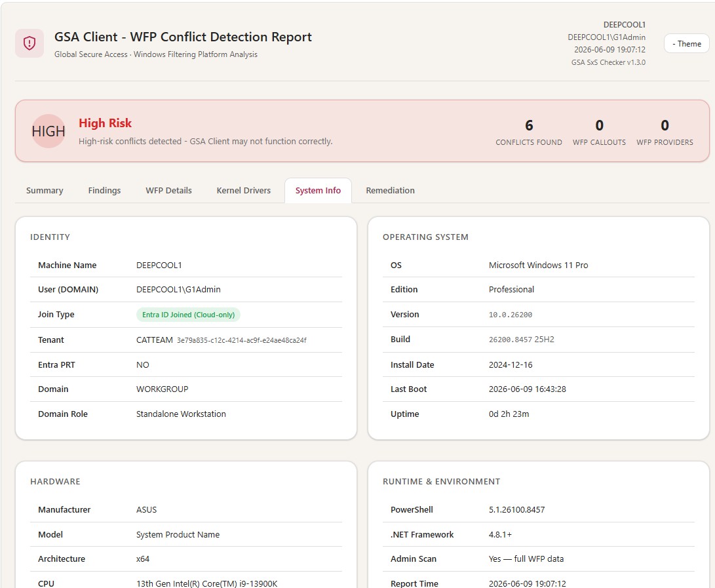Click the Report Time value in Runtime card
715x588 pixels.
tap(528, 583)
